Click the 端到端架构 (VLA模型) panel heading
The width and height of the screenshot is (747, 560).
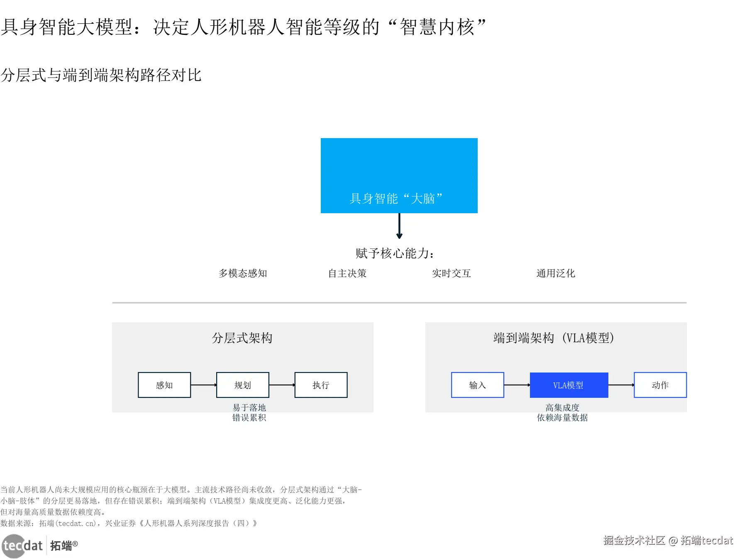(x=554, y=338)
